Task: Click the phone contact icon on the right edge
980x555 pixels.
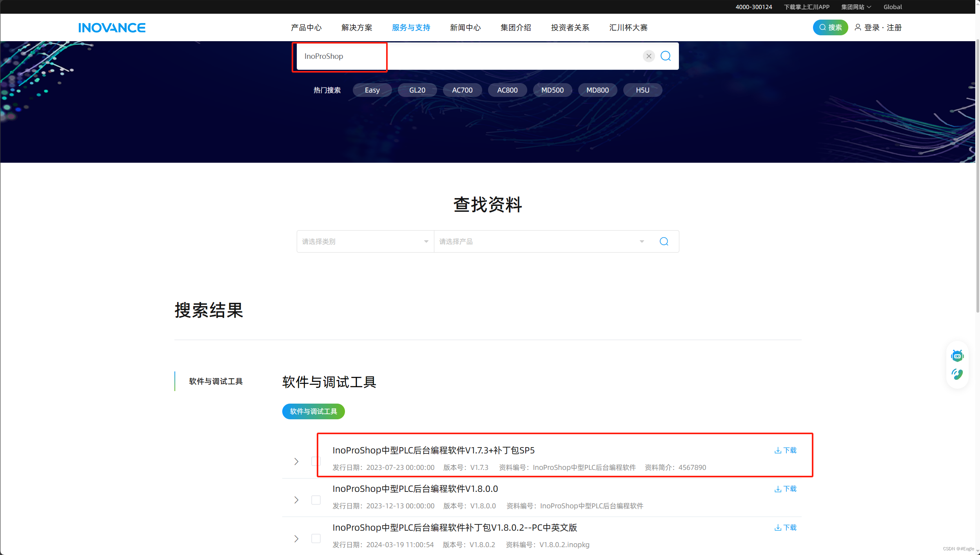Action: pyautogui.click(x=957, y=374)
